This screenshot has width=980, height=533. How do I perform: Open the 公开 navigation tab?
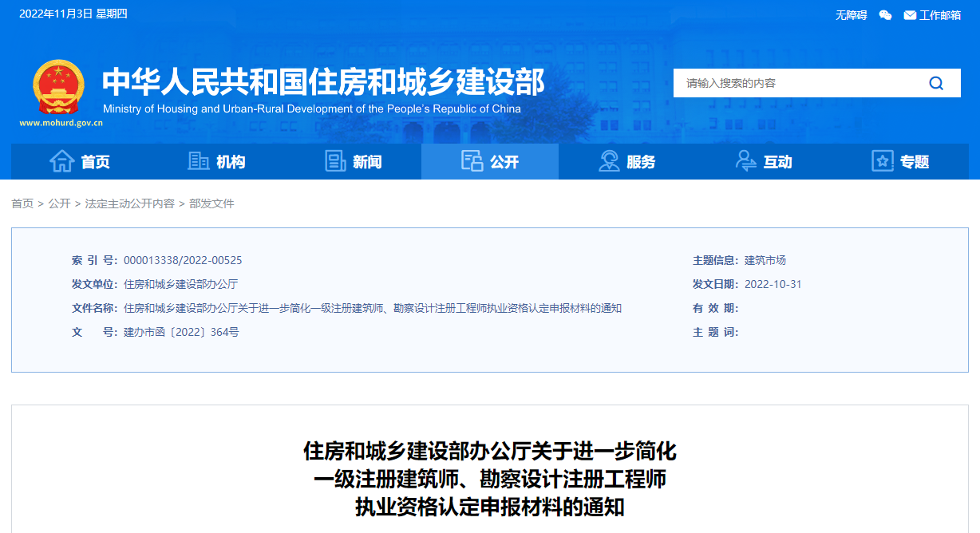click(x=490, y=162)
